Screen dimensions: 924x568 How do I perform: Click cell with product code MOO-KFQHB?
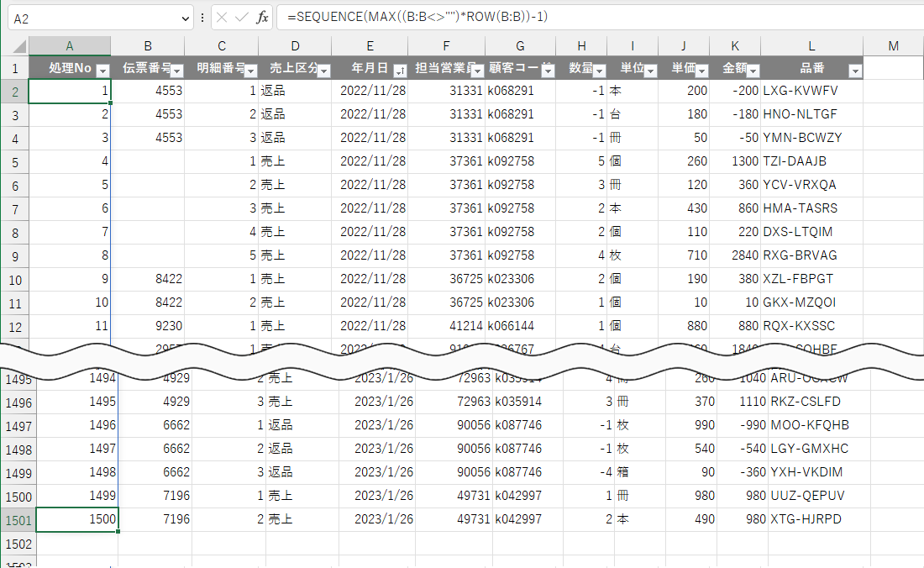(819, 425)
